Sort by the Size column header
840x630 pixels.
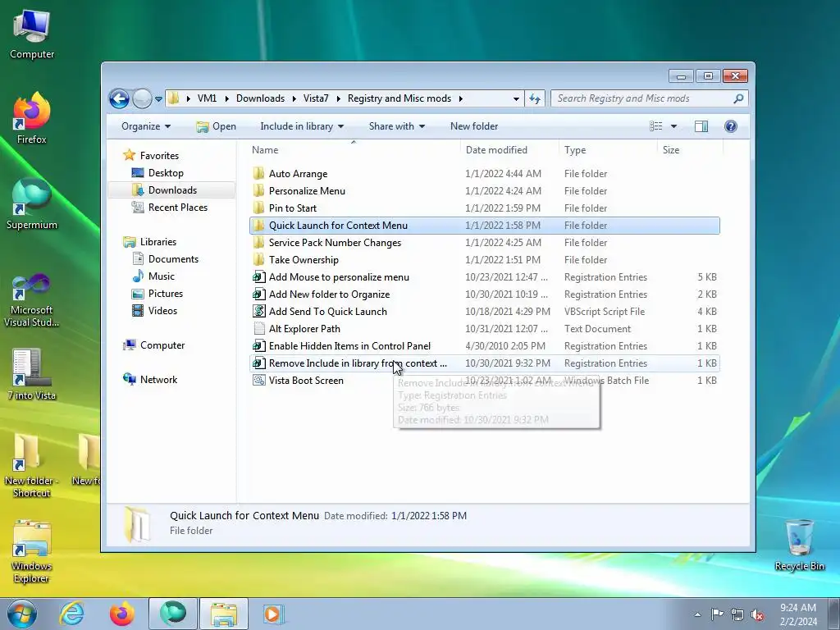coord(671,150)
